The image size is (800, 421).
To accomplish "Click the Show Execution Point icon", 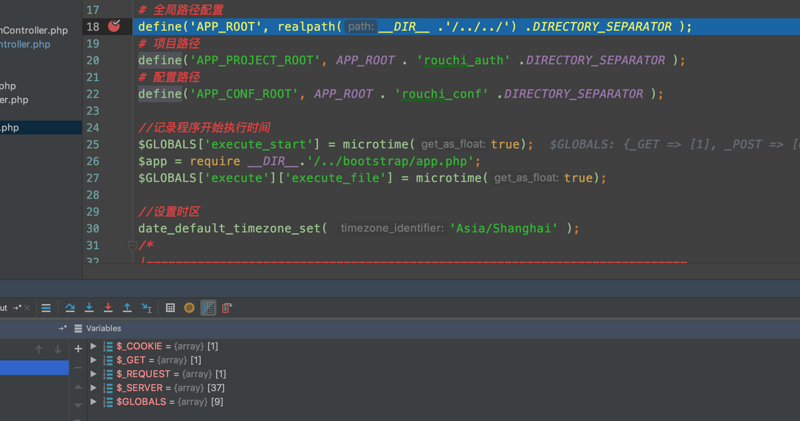I will tap(46, 308).
